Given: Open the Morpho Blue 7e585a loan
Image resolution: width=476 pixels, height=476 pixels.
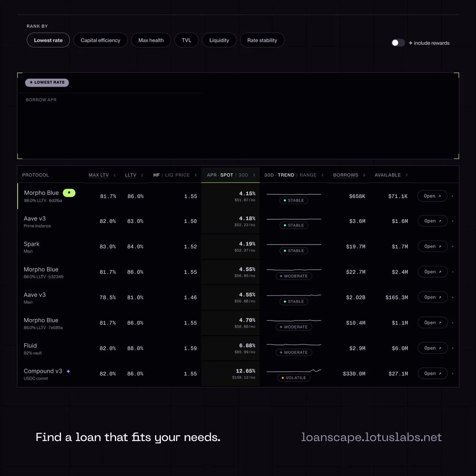Looking at the screenshot, I should pos(432,322).
